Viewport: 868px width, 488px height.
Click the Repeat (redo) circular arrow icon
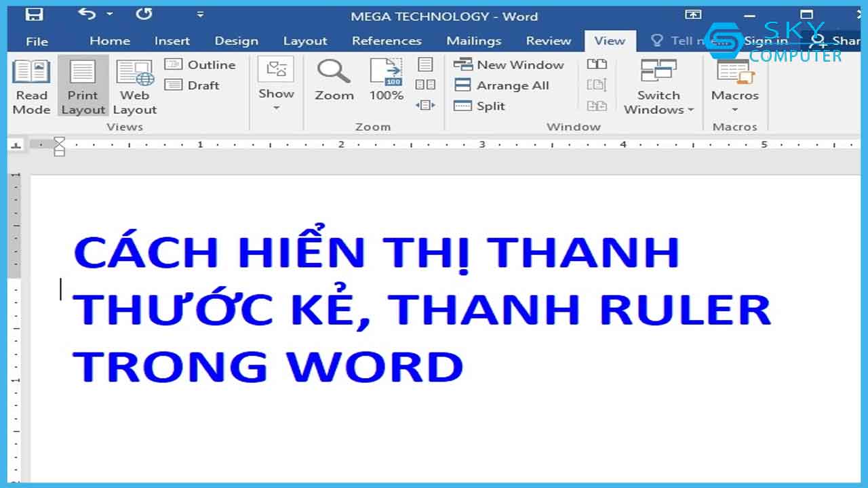144,14
